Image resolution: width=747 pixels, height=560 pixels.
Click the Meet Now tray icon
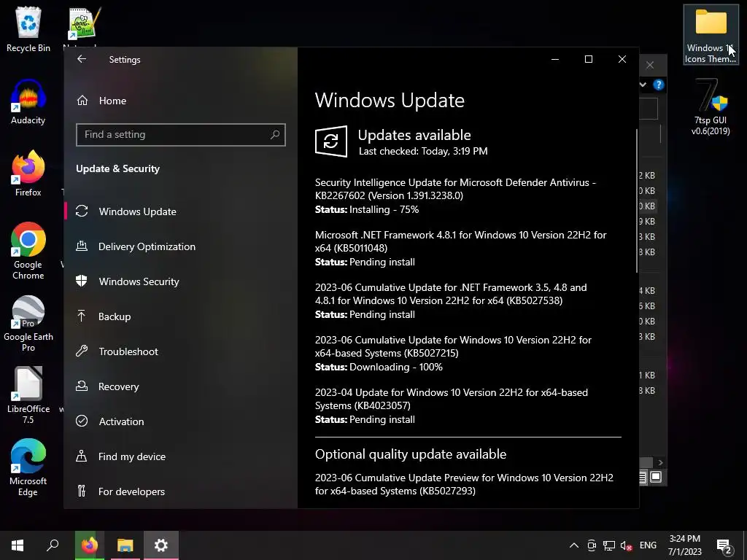(x=592, y=545)
